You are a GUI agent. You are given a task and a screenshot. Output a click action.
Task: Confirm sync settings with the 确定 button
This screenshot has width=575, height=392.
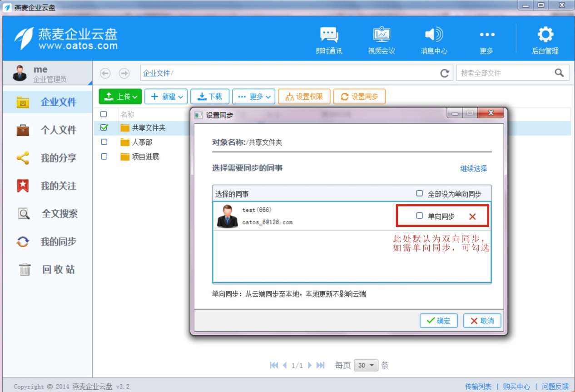(438, 321)
